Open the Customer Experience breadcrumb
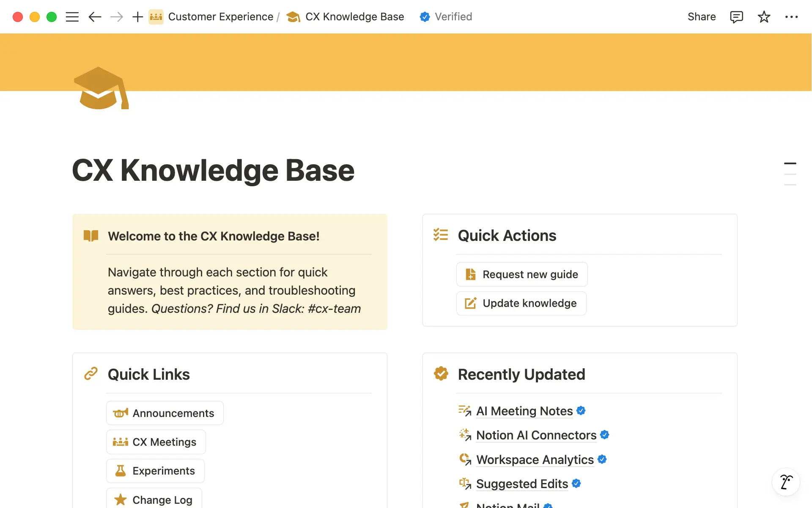Screen dimensions: 812x508 coord(221,17)
